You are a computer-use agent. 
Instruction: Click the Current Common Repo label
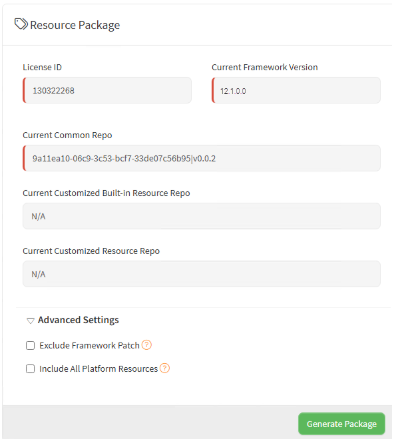(x=67, y=135)
